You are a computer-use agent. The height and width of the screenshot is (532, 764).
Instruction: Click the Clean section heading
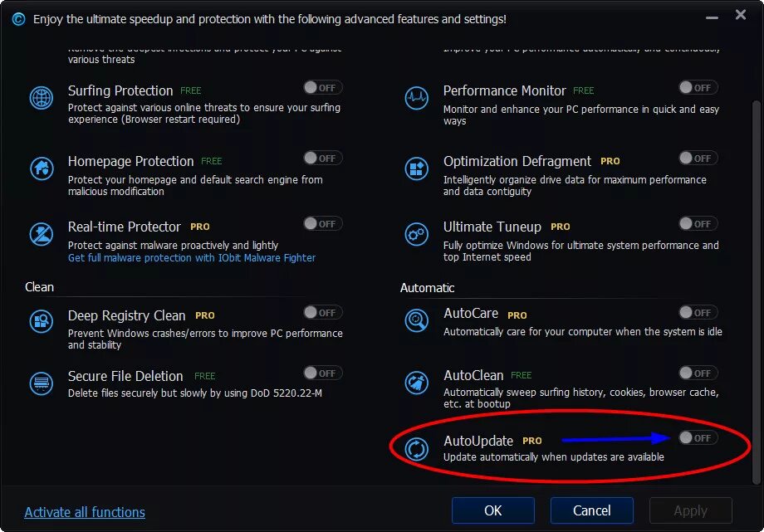(39, 287)
